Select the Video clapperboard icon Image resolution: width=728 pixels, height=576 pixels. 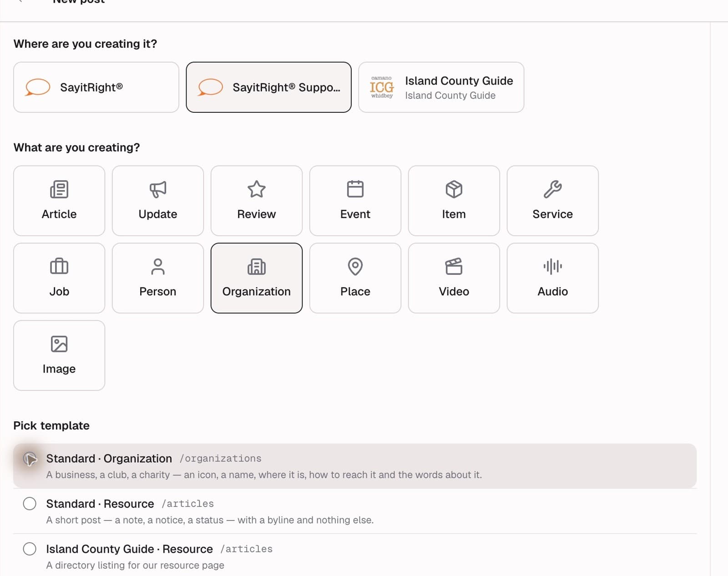(454, 267)
